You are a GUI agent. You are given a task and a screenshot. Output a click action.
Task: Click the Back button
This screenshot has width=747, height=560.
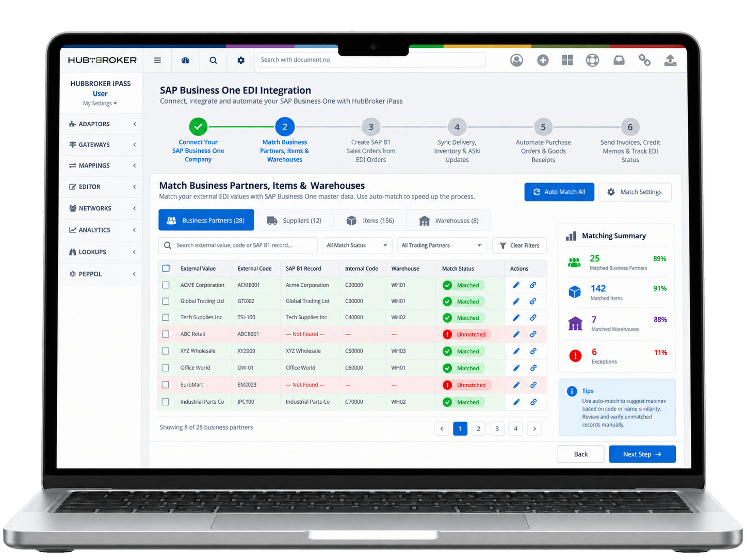pyautogui.click(x=581, y=454)
